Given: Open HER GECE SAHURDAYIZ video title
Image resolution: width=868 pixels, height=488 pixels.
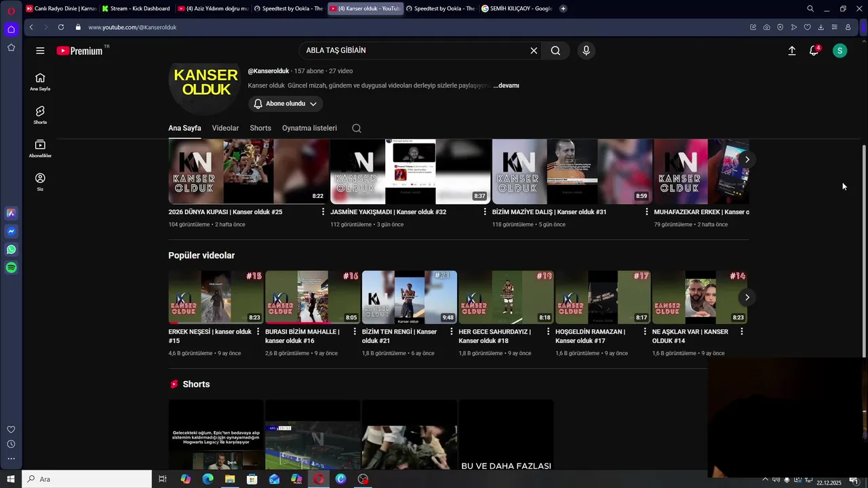Looking at the screenshot, I should [x=494, y=336].
